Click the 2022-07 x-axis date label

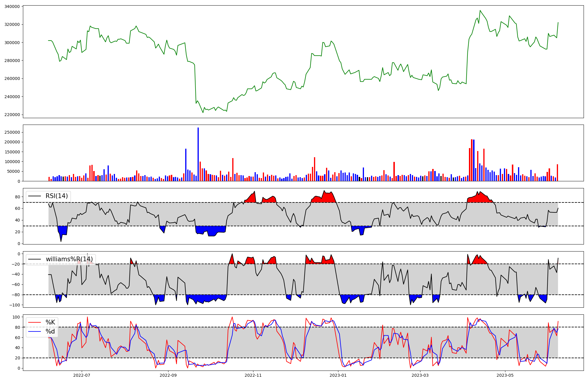[81, 375]
